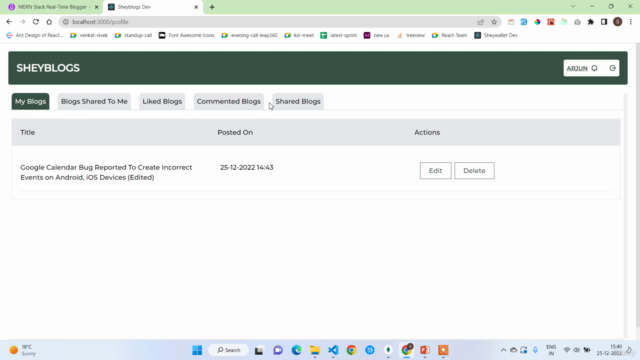Open the Commented Blogs tab
Image resolution: width=640 pixels, height=360 pixels.
229,101
